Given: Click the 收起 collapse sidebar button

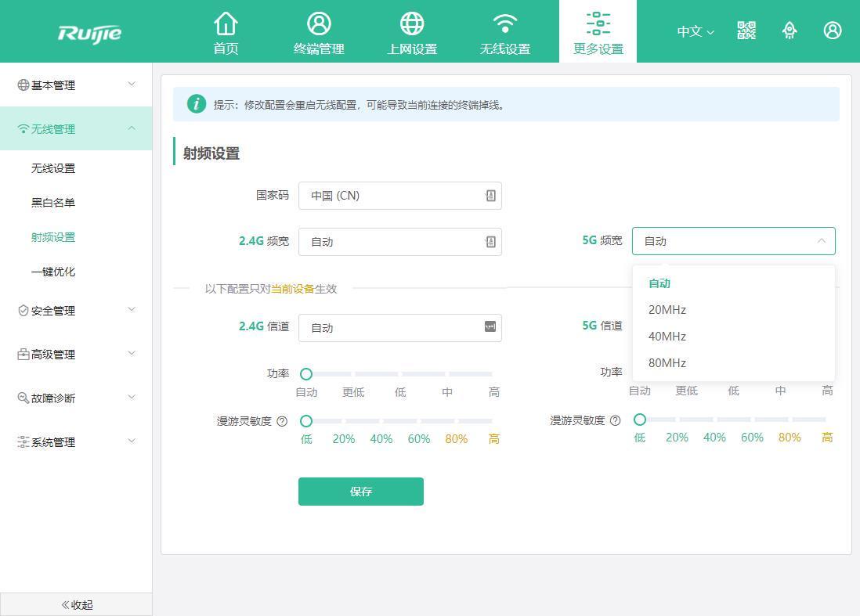Looking at the screenshot, I should click(76, 604).
